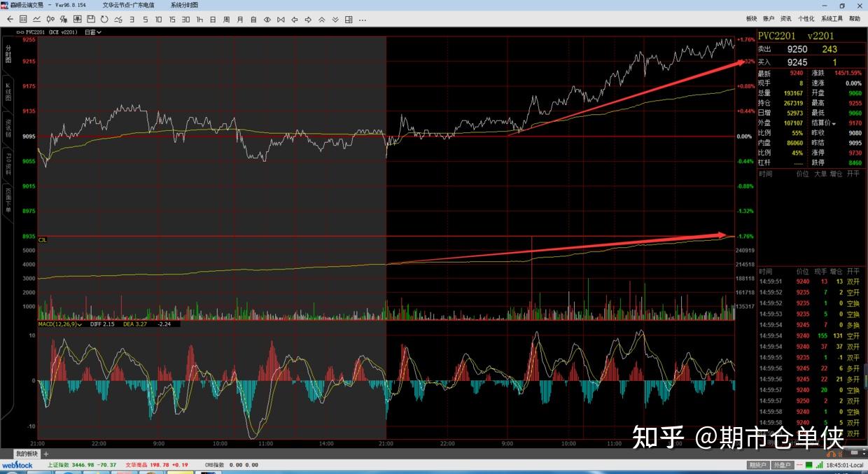Click the back arrow in the toolbar
The width and height of the screenshot is (868, 474).
click(10, 19)
